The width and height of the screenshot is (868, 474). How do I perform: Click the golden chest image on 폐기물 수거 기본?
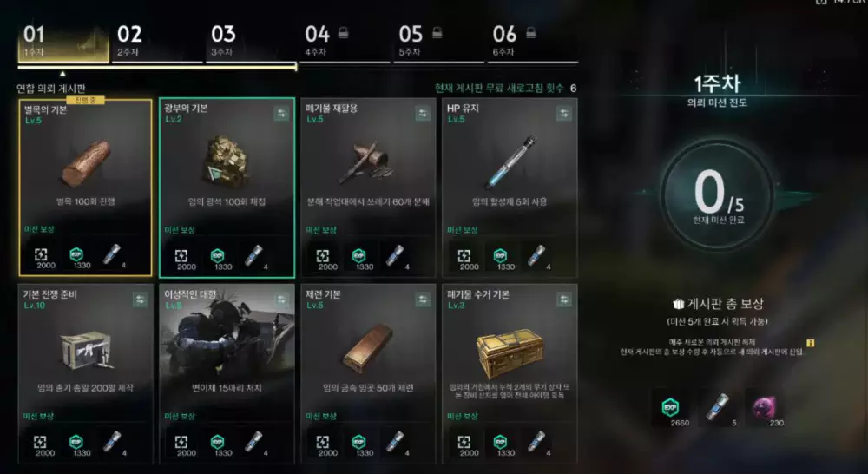click(510, 352)
